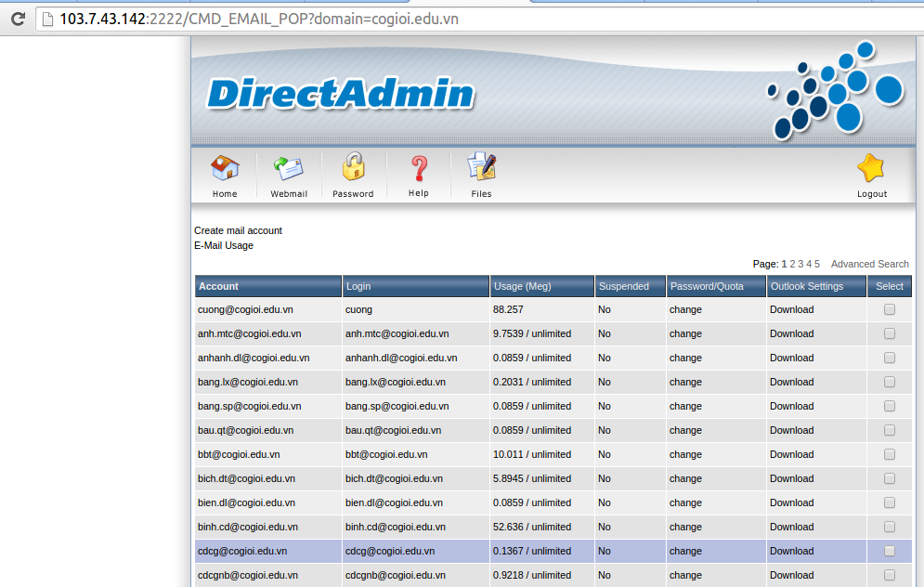
Task: Click the login name cuong
Action: point(358,309)
